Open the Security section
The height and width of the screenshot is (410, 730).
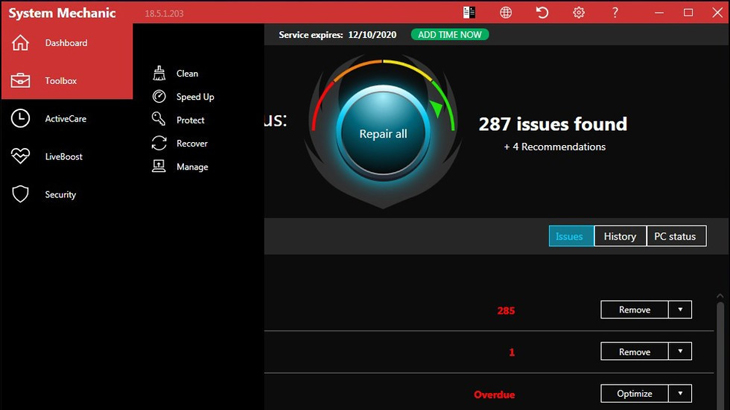click(x=67, y=195)
